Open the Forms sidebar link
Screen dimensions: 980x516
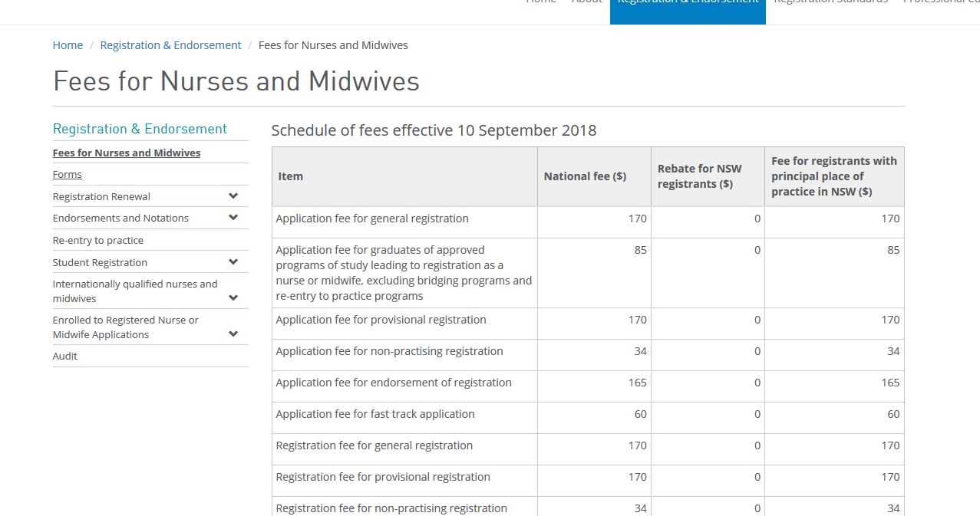click(67, 175)
